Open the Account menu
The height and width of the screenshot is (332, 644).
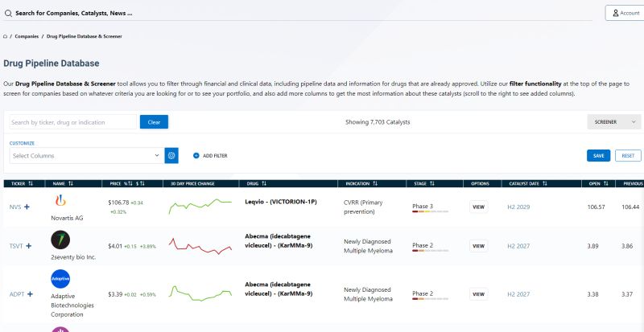click(x=624, y=13)
